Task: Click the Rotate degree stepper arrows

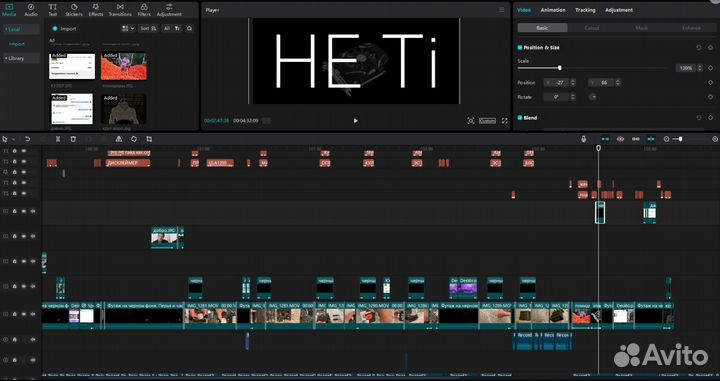Action: 573,97
